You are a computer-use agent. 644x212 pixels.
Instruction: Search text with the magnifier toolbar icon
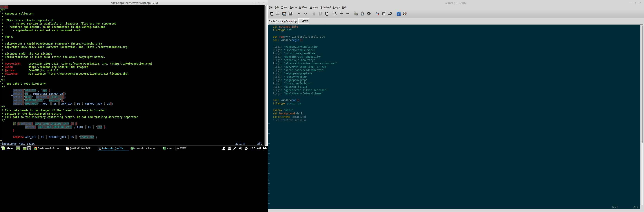[335, 14]
